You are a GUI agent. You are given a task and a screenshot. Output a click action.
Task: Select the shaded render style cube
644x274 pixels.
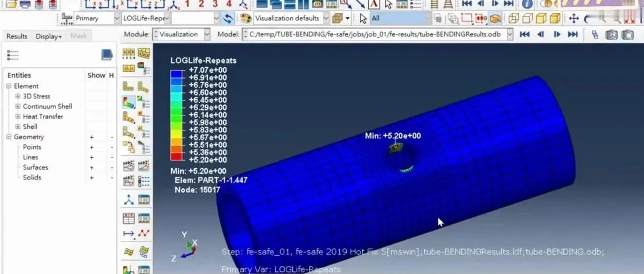pos(554,18)
